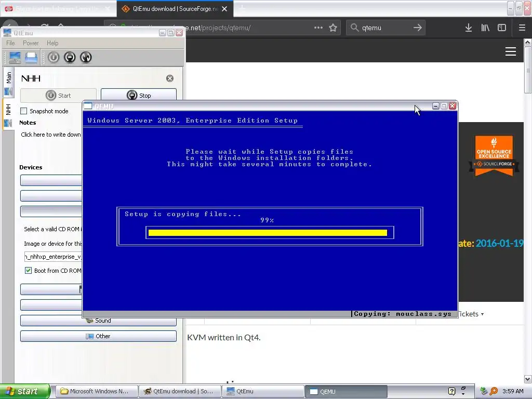Switch to Microsoft Windows N... taskbar item

click(x=96, y=391)
